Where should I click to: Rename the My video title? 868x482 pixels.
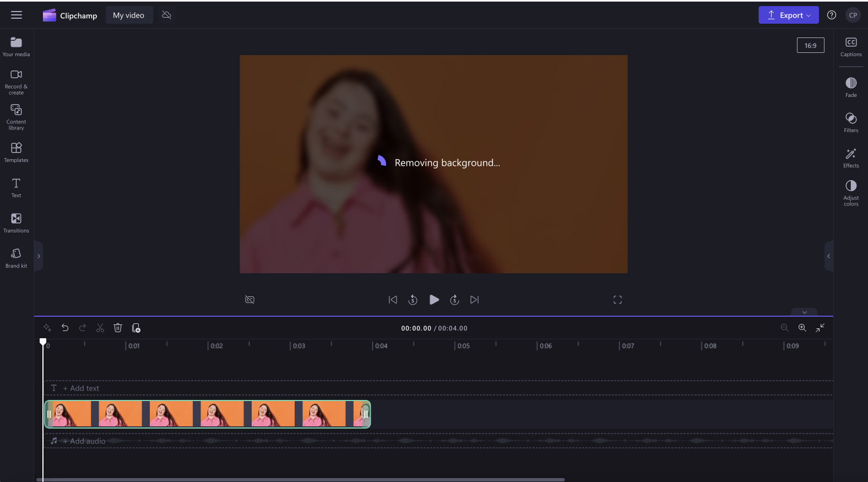[129, 15]
